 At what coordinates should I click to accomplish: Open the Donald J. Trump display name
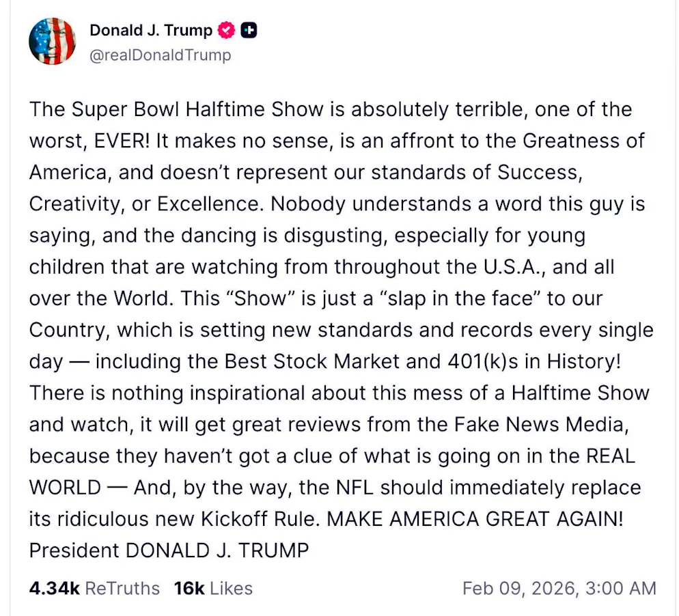point(151,30)
